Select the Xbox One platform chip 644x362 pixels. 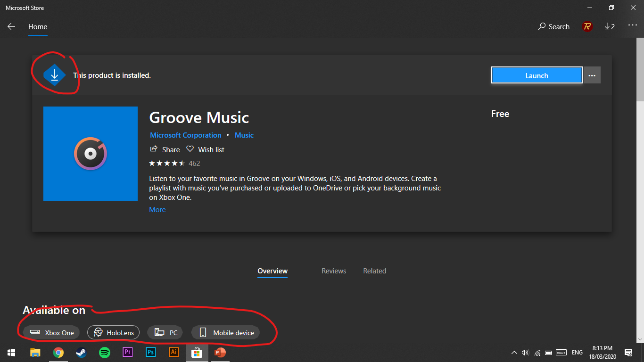(51, 333)
